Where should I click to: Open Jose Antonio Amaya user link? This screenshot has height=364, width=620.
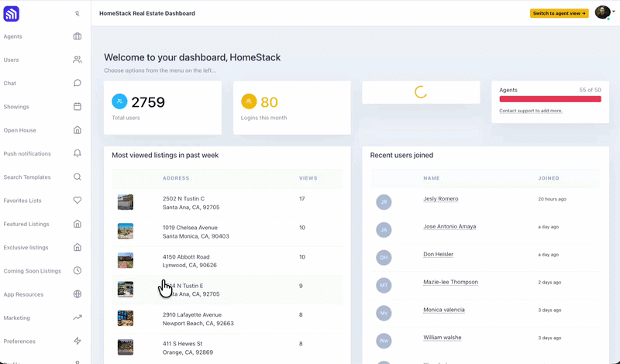[x=449, y=226]
